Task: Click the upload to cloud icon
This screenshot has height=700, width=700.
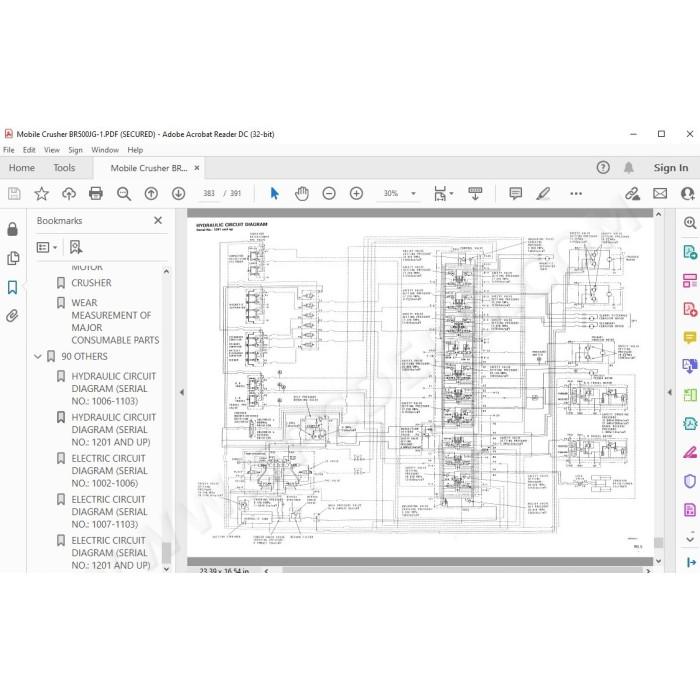Action: tap(69, 193)
